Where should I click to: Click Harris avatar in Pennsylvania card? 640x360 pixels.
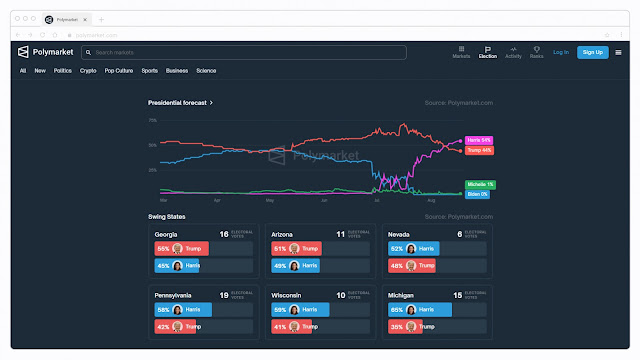pyautogui.click(x=177, y=310)
